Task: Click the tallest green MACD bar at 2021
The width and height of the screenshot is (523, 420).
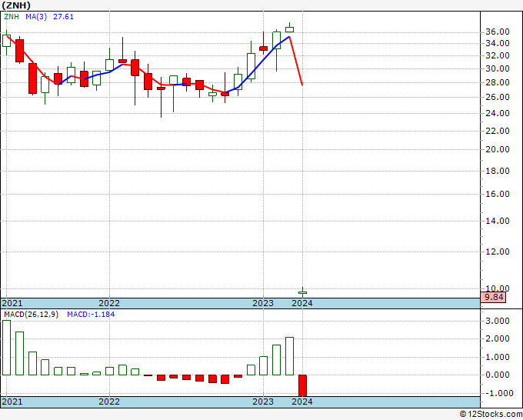Action: tap(6, 348)
